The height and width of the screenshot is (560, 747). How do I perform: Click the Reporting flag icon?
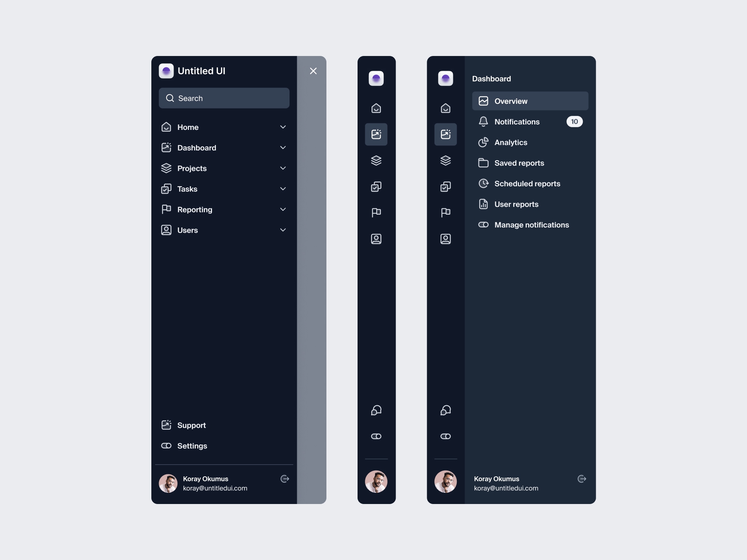pos(167,209)
